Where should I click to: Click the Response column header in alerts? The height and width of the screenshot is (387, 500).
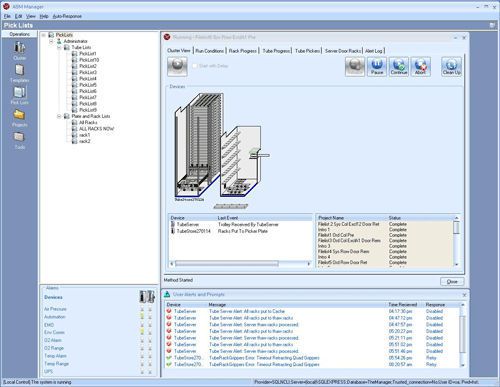[435, 305]
